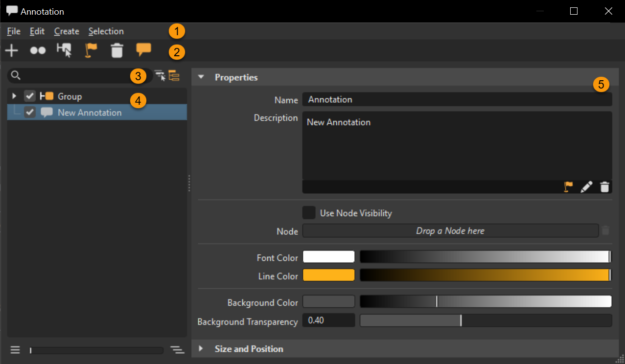Screen dimensions: 625x364
Task: Collapse the Properties section
Action: [201, 77]
